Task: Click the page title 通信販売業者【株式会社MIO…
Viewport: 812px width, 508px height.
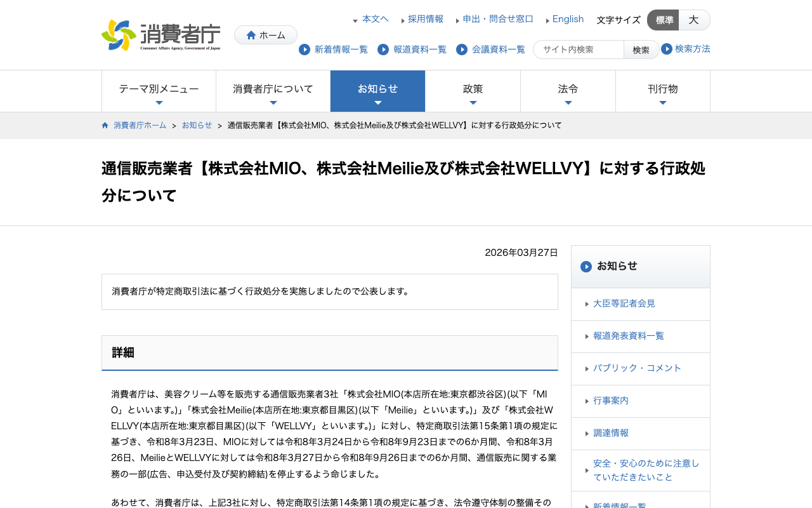Action: [x=403, y=182]
